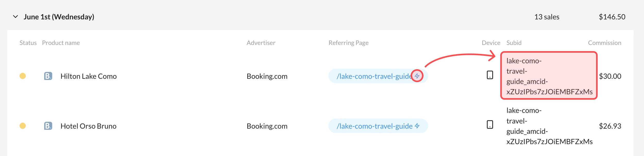Click the Booking.com logo icon beside Hotel Orso Bruno
Screen dimensions: 644x156
[x=48, y=126]
